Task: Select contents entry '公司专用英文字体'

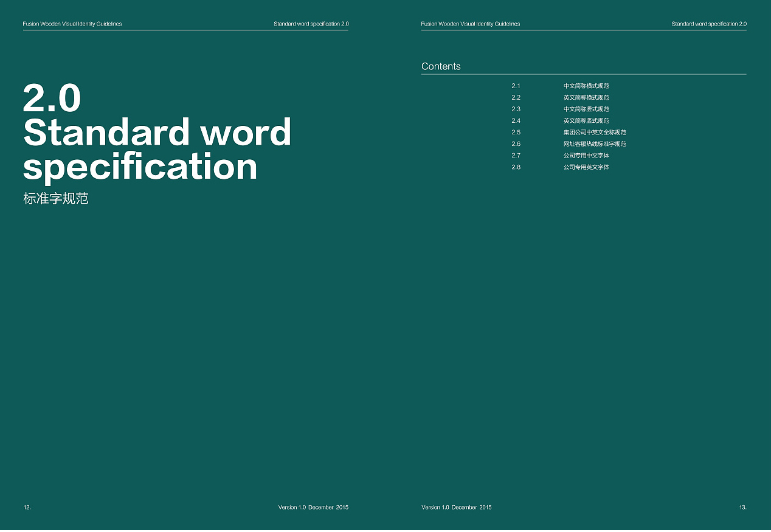Action: click(586, 167)
